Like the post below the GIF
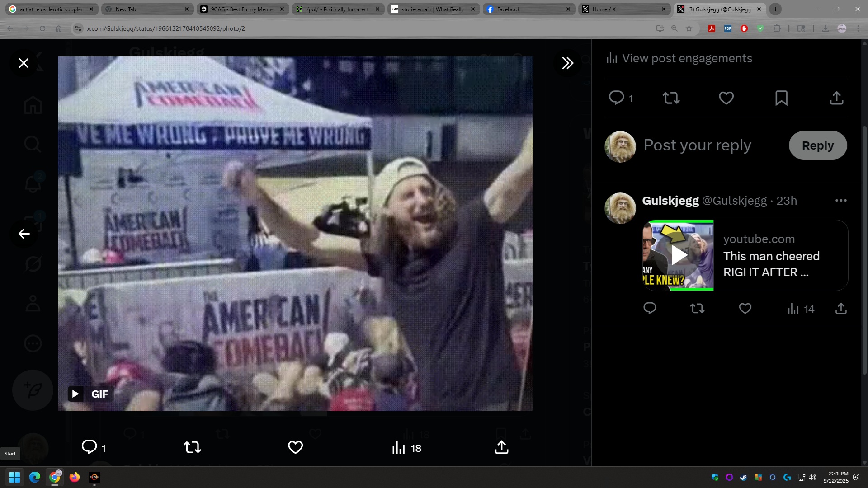This screenshot has width=868, height=488. pyautogui.click(x=295, y=447)
